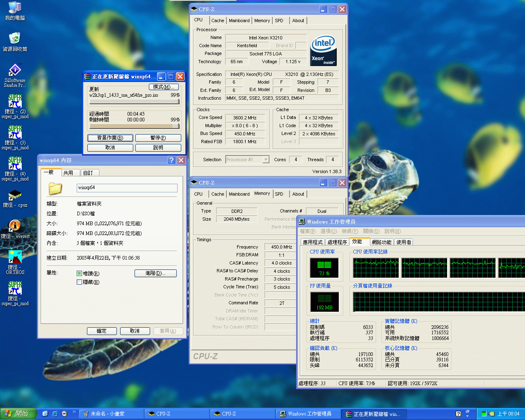Screen dimensions: 525x420
Task: Open About tab in bottom CPU-Z window
Action: pos(298,194)
